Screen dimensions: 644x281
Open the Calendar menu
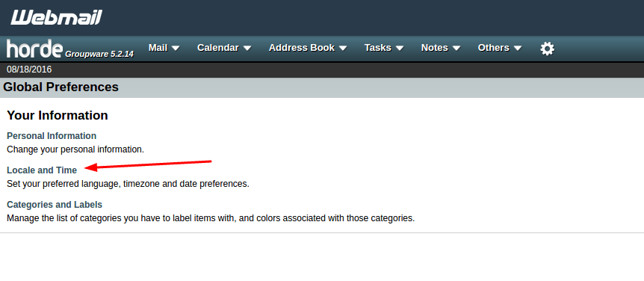217,48
